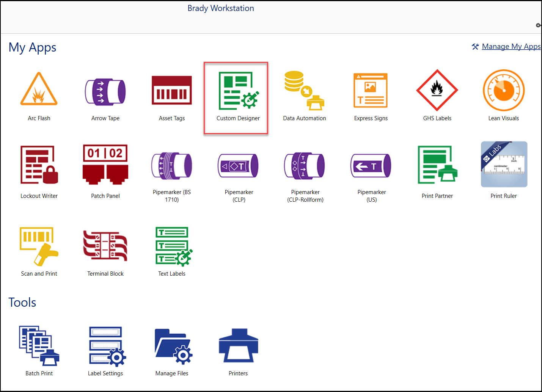Viewport: 542px width, 392px height.
Task: Launch the Arrow Tape app
Action: click(105, 91)
